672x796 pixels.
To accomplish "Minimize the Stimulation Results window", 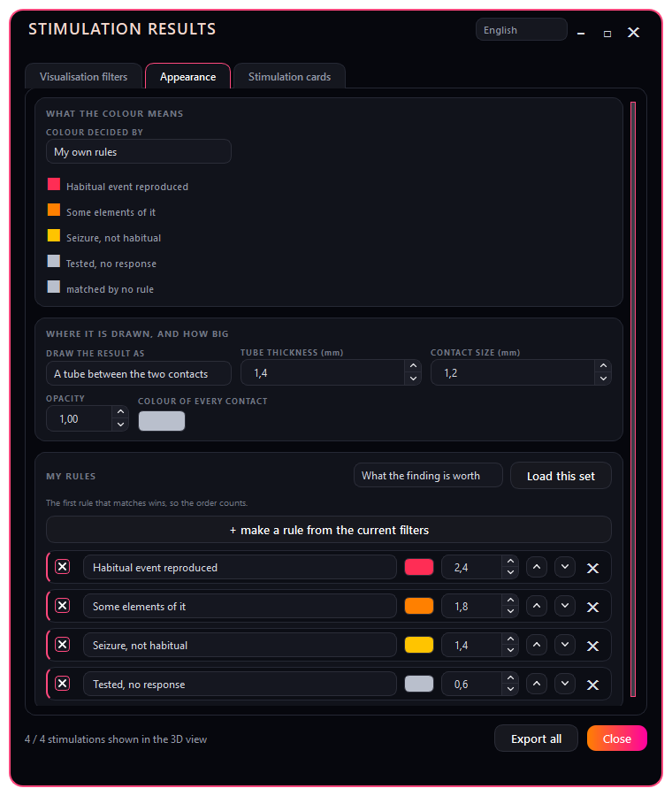I will coord(581,34).
